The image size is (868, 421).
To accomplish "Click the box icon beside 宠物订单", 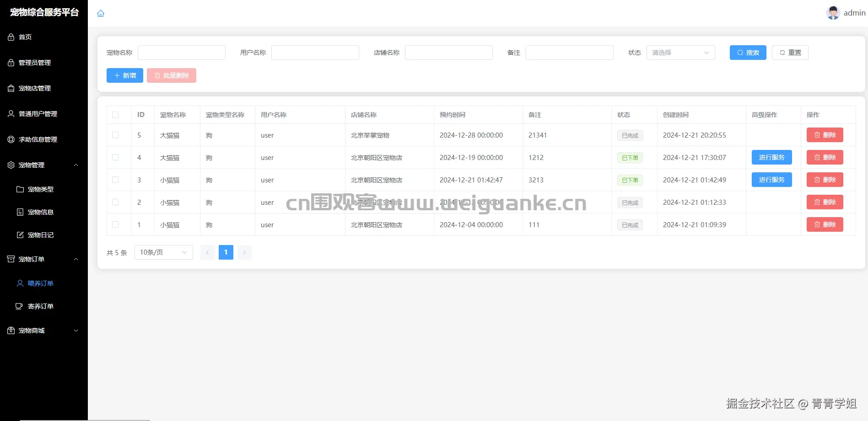I will click(x=11, y=259).
